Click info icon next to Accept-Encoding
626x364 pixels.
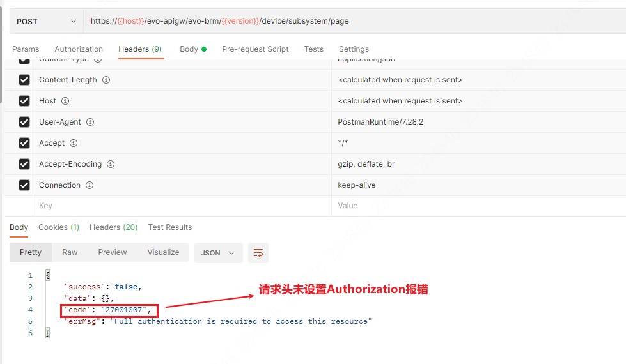tap(111, 164)
